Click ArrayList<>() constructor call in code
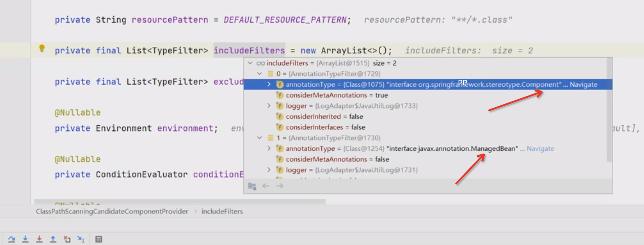The image size is (644, 245). [x=354, y=51]
